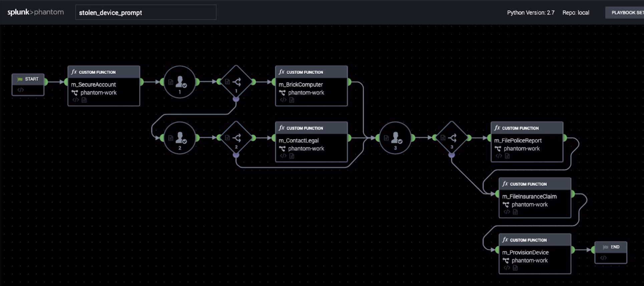
Task: Open notes icon in m_BrickComputer block
Action: point(292,100)
